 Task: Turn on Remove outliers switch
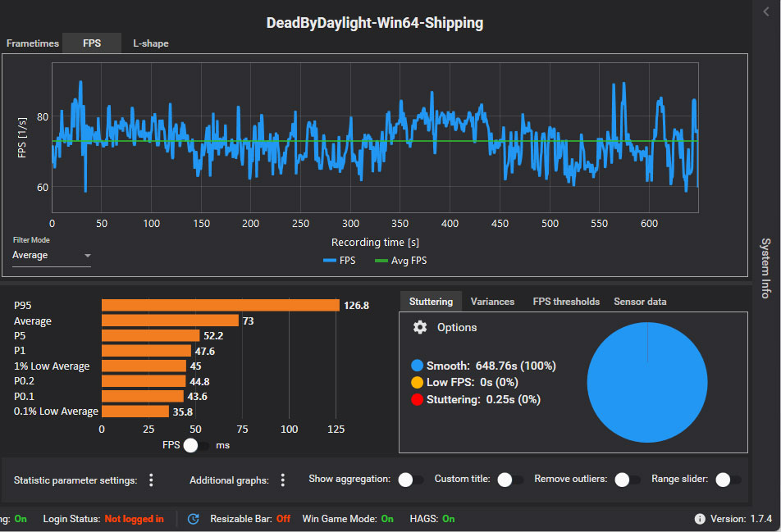click(x=628, y=480)
